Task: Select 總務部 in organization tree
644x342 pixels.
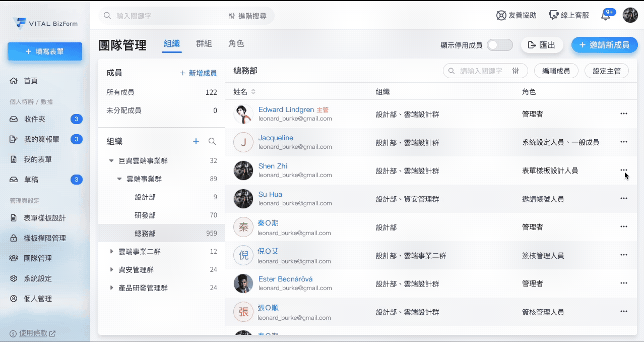Action: point(161,233)
